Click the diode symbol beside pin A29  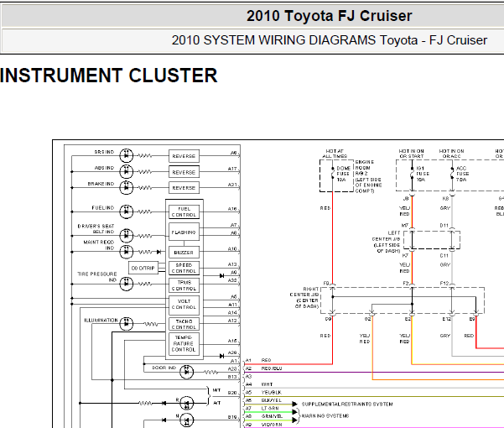point(221,356)
